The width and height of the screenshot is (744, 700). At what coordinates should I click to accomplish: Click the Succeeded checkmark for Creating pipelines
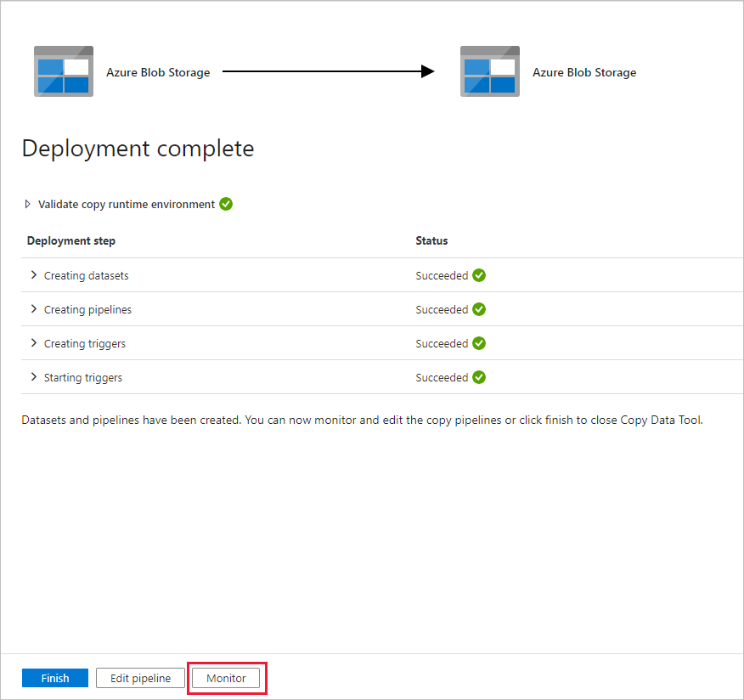[479, 309]
